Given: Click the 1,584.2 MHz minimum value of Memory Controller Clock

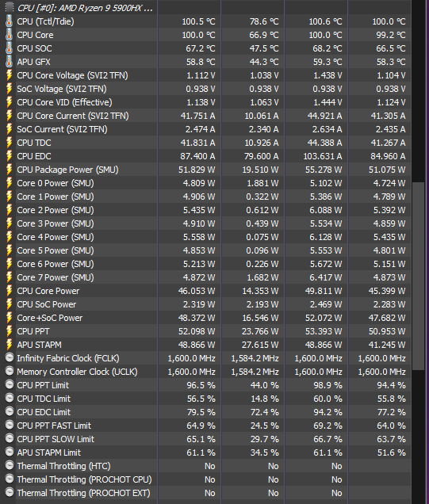Looking at the screenshot, I should click(255, 372).
